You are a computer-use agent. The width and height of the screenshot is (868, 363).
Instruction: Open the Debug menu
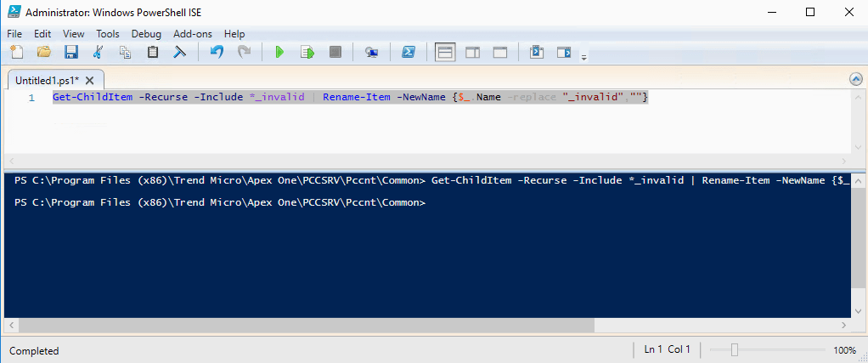[x=146, y=34]
